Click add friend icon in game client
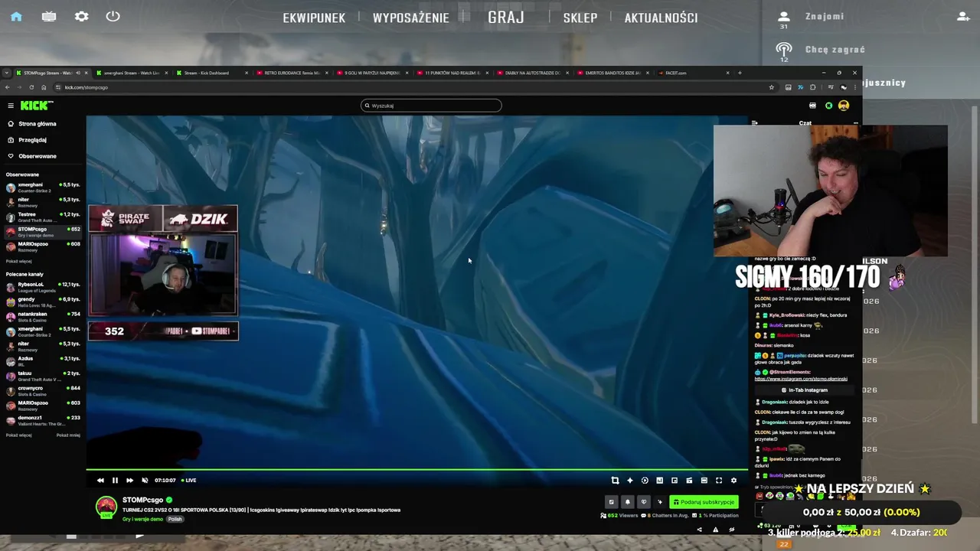 tap(963, 16)
